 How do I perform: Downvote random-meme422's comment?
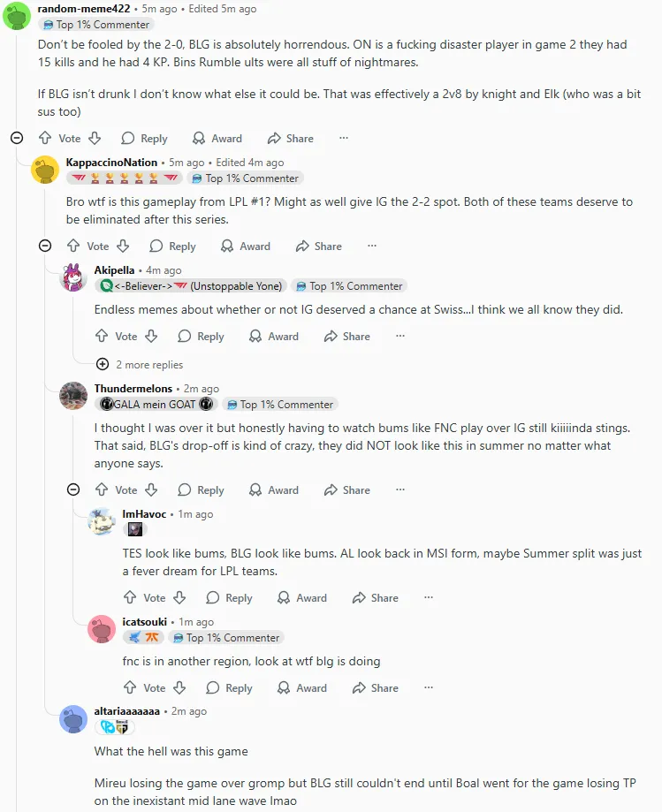[95, 138]
